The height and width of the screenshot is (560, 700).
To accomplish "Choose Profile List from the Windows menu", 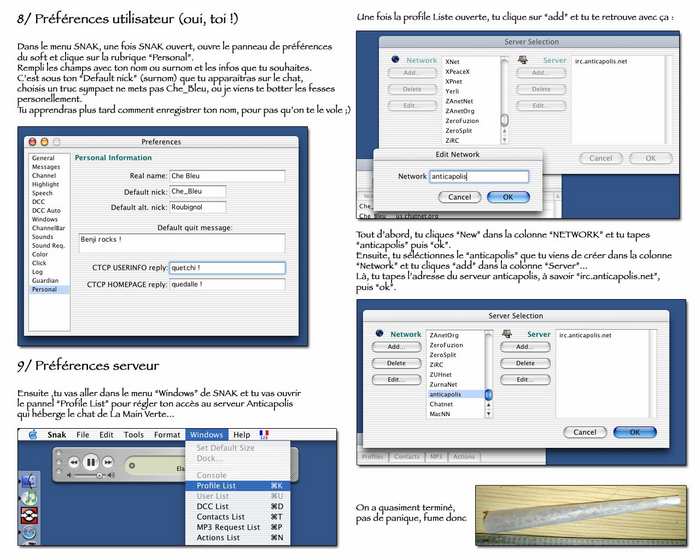I will tap(238, 485).
